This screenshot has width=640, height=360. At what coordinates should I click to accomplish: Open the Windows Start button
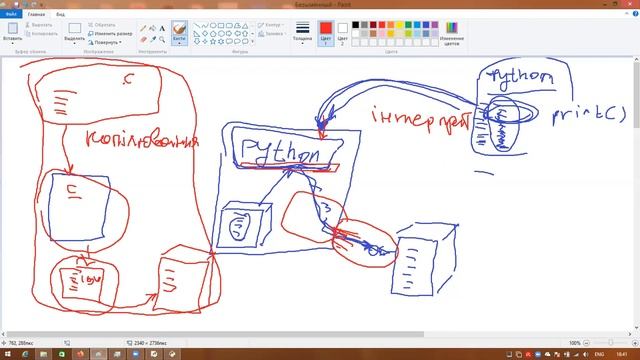(x=7, y=354)
